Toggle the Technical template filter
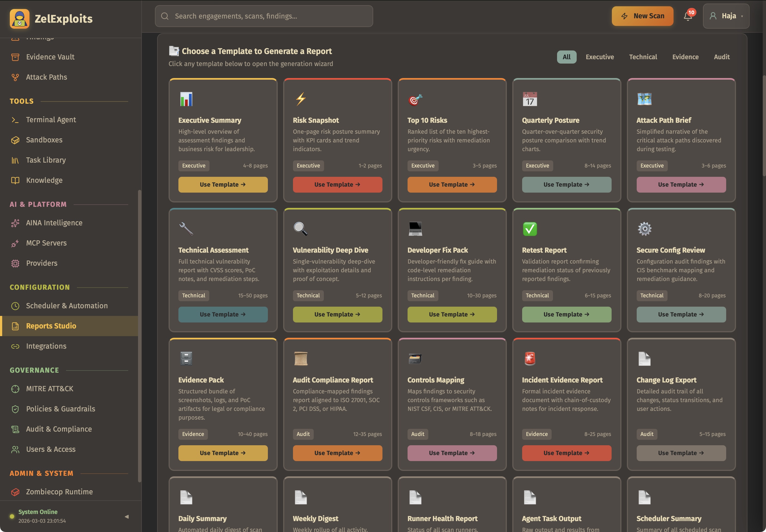766x532 pixels. pos(642,57)
